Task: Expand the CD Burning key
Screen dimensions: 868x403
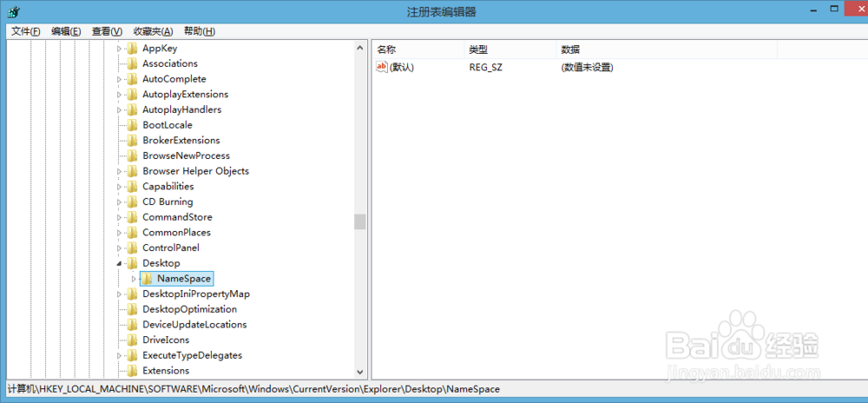Action: click(118, 202)
